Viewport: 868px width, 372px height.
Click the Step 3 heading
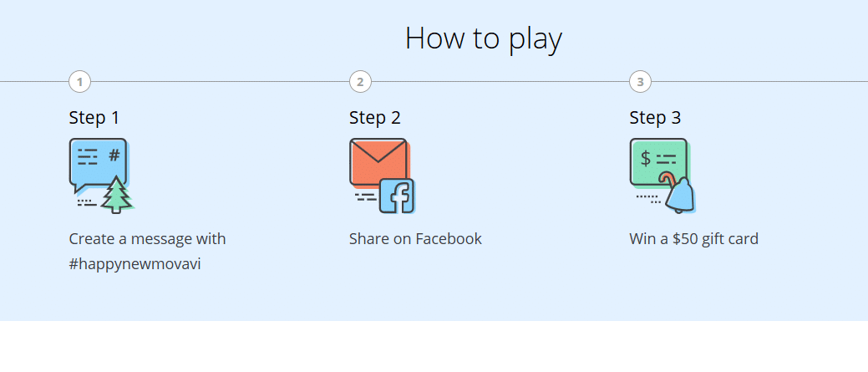point(656,117)
